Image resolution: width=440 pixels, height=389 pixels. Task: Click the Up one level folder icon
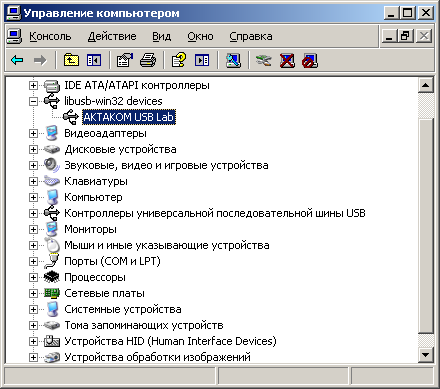[x=71, y=60]
